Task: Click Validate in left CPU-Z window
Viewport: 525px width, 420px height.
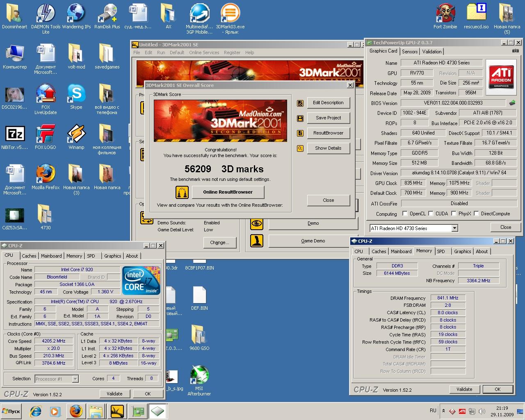Action: coord(114,394)
